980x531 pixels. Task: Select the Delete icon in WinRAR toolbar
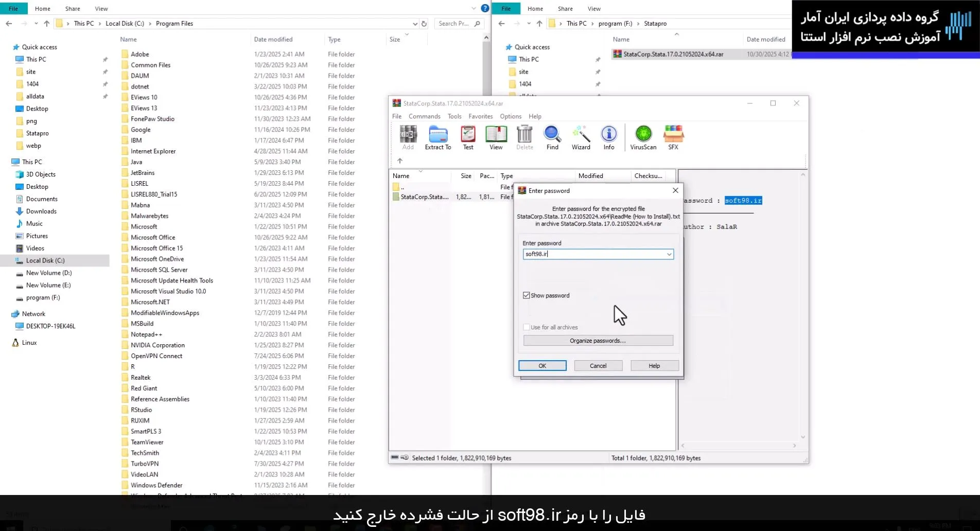tap(524, 137)
